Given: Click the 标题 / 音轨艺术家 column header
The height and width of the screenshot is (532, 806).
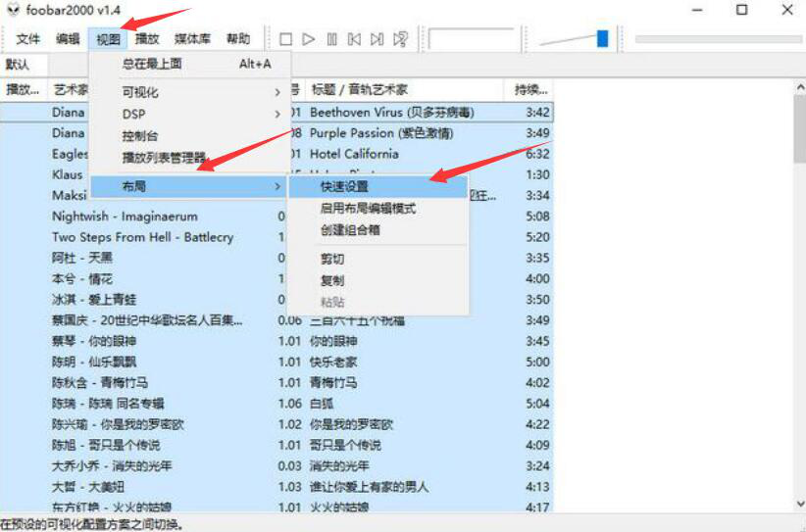Looking at the screenshot, I should (x=404, y=90).
